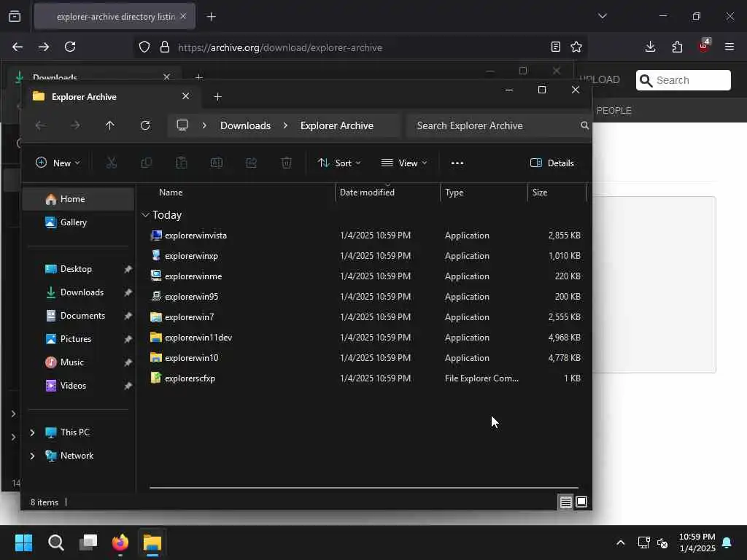This screenshot has width=747, height=560.
Task: Click the search magnifier in Explorer search box
Action: click(x=584, y=125)
